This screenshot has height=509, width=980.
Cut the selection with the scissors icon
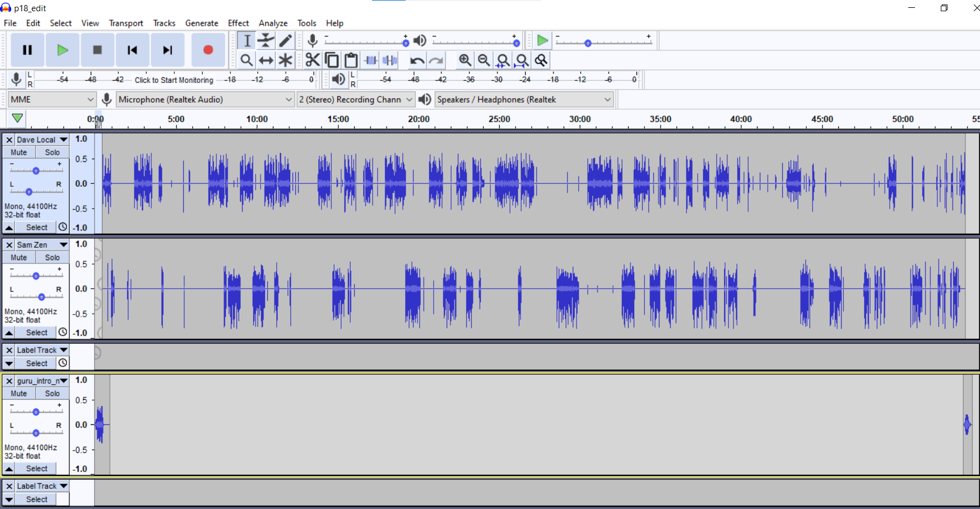313,60
